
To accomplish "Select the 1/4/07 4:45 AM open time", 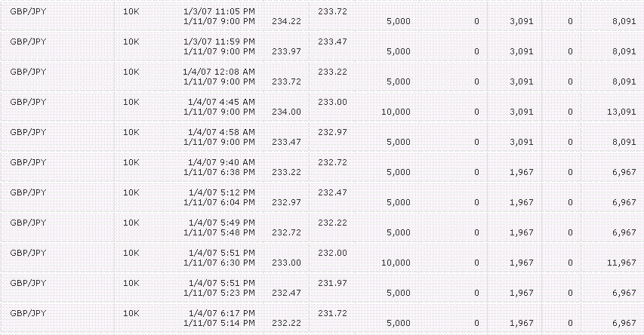I will 221,102.
